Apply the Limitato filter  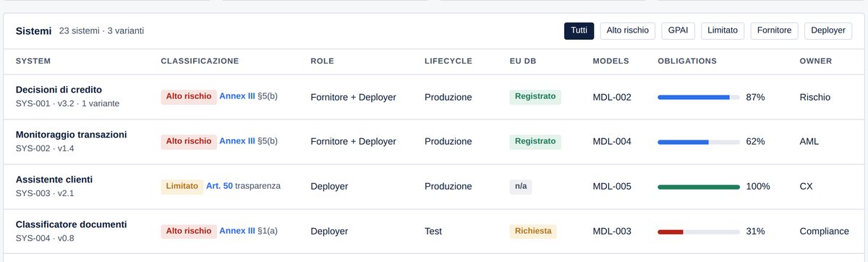723,30
